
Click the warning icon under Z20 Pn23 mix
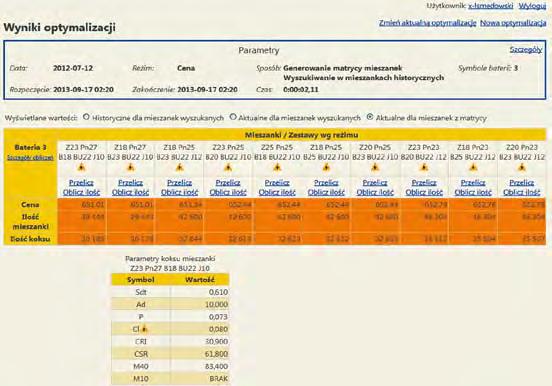click(x=522, y=167)
